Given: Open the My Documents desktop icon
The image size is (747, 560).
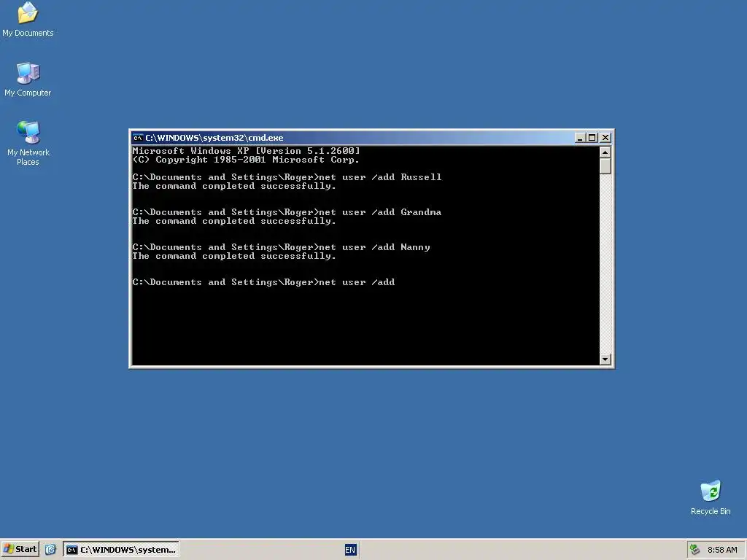Looking at the screenshot, I should tap(28, 19).
